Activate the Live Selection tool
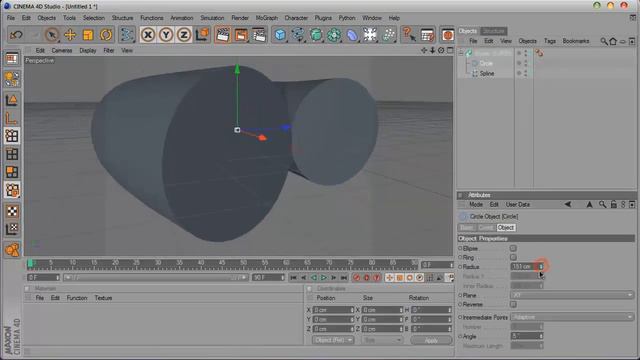The width and height of the screenshot is (640, 360). [x=51, y=35]
